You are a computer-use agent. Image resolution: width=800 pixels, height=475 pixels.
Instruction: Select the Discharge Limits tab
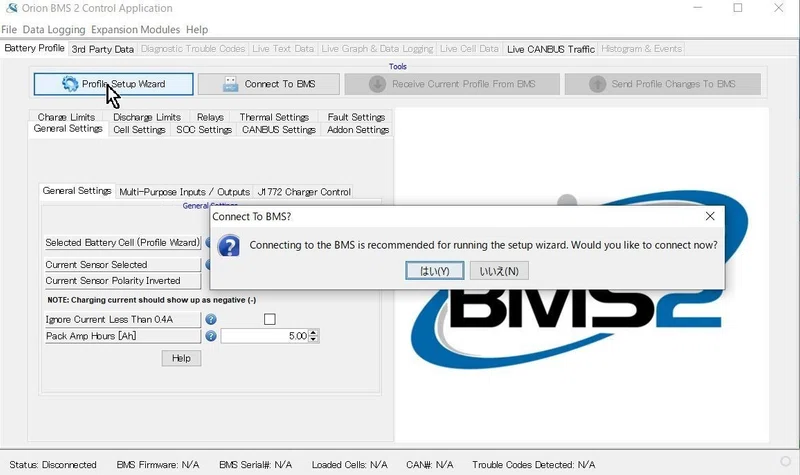coord(147,117)
